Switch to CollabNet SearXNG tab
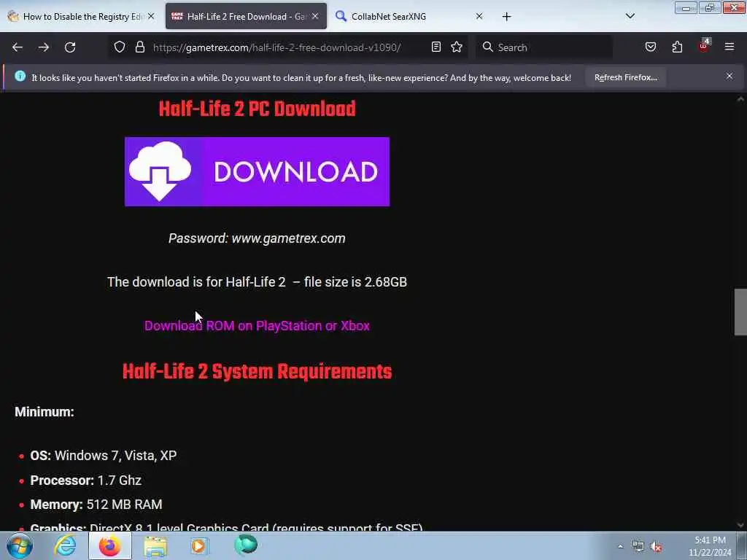 point(409,17)
